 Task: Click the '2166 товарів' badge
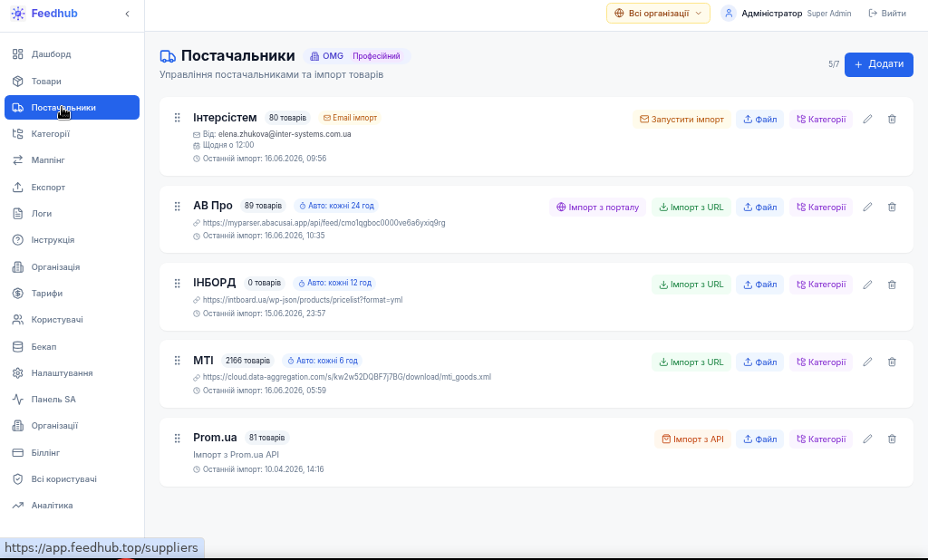[x=247, y=361]
